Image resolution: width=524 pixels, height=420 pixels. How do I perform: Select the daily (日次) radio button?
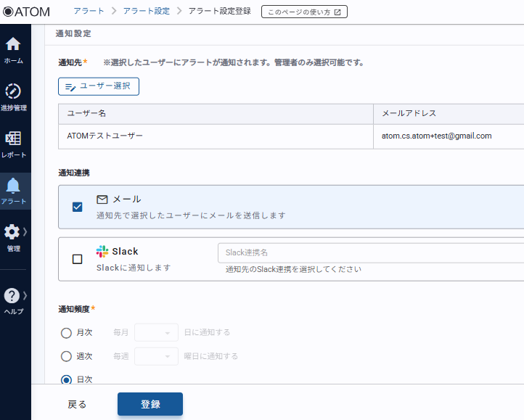click(x=67, y=379)
